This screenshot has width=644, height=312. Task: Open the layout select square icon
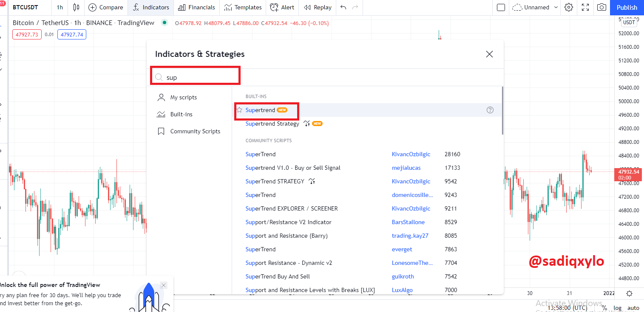coord(501,7)
